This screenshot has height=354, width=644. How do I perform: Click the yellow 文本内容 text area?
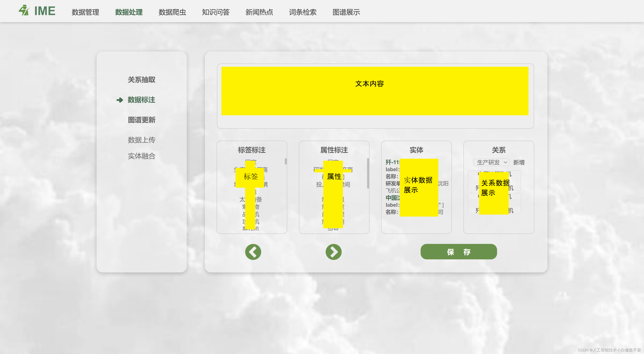pos(375,91)
